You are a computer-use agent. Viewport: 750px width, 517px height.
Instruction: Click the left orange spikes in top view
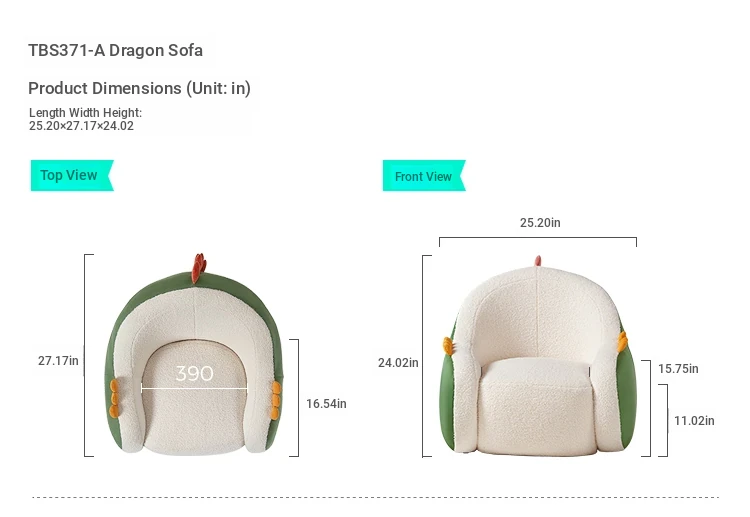114,398
